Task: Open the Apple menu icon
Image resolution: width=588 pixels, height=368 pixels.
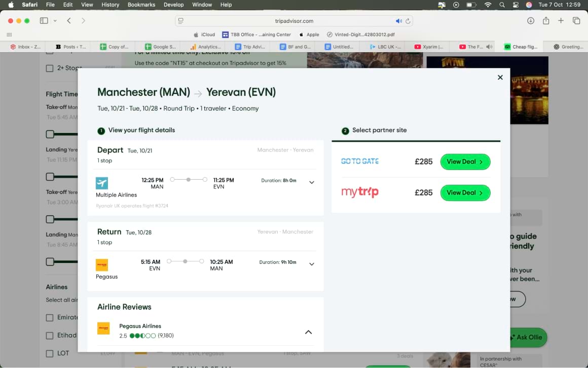Action: [x=11, y=5]
